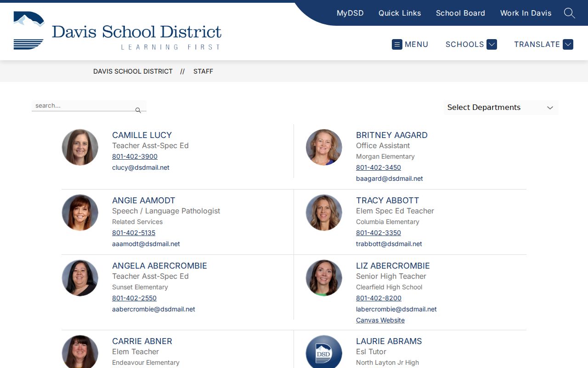Screen dimensions: 588x368
Task: Select the LIZ ABERCROMBIE name heading
Action: 393,266
